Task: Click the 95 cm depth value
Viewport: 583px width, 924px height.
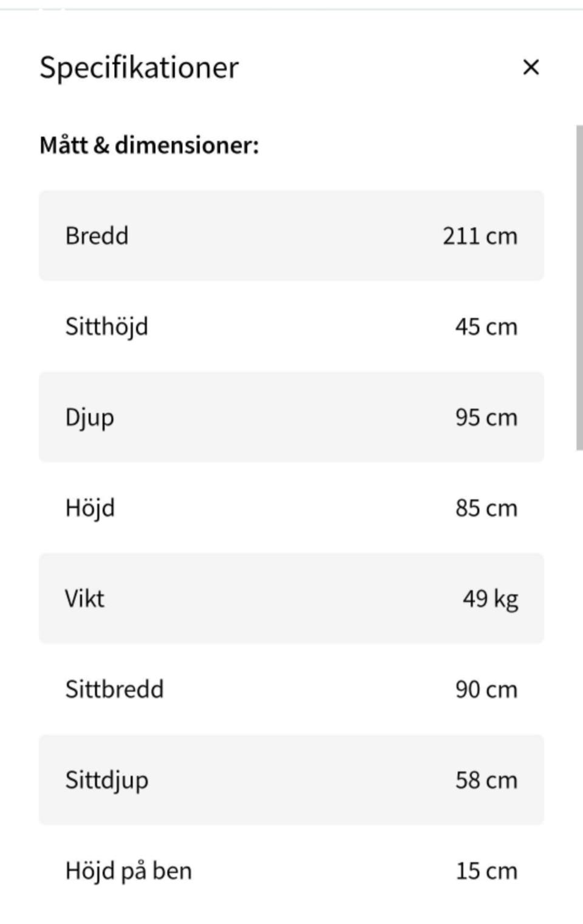Action: tap(486, 418)
